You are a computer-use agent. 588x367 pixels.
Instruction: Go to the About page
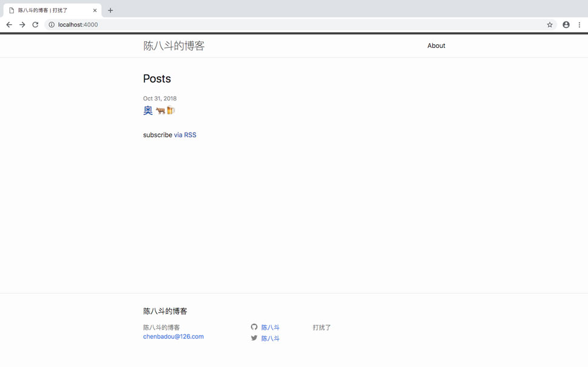coord(436,45)
